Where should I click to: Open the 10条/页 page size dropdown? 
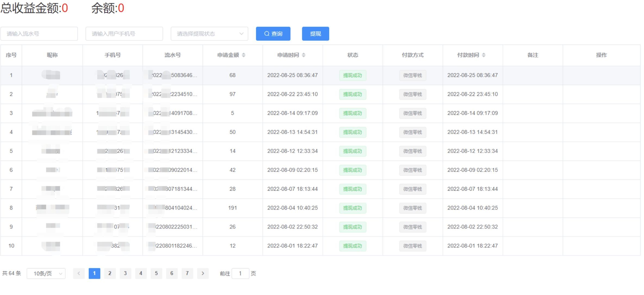[46, 274]
